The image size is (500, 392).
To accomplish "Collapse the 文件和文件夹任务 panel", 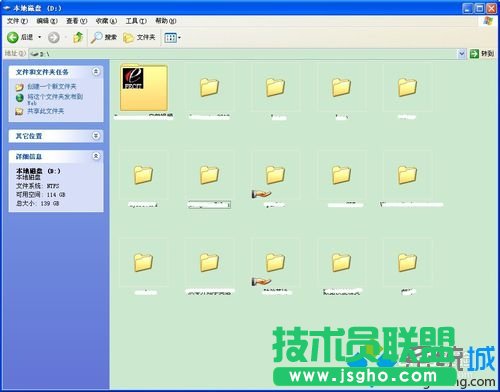I will point(96,71).
